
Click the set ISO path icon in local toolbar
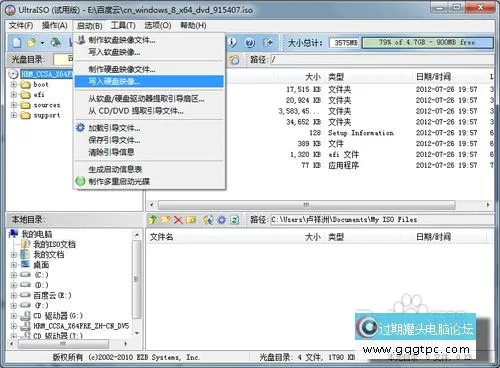point(209,220)
